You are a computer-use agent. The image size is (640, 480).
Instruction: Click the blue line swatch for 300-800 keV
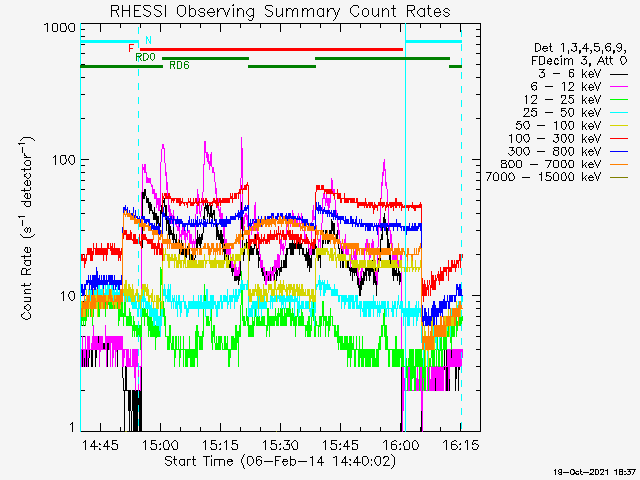click(x=619, y=152)
